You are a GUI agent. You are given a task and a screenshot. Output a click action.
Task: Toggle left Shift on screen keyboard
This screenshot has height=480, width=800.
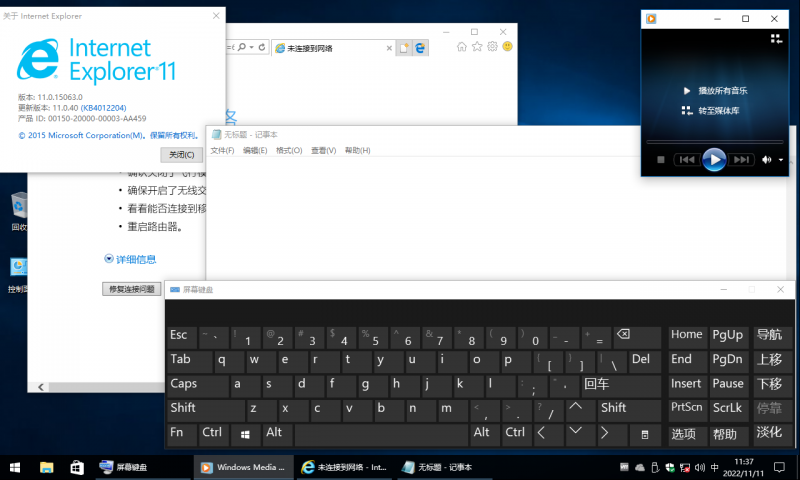tap(206, 410)
